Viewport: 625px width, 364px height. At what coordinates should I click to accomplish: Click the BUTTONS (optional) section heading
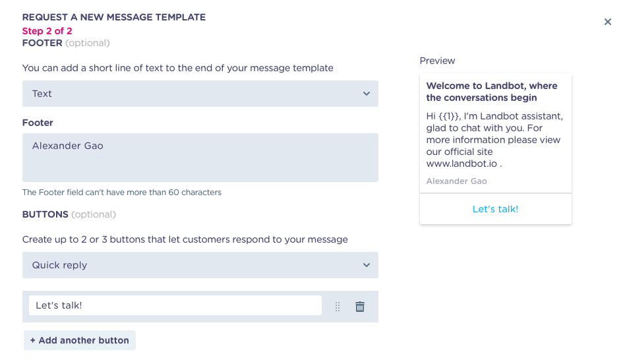pyautogui.click(x=69, y=214)
